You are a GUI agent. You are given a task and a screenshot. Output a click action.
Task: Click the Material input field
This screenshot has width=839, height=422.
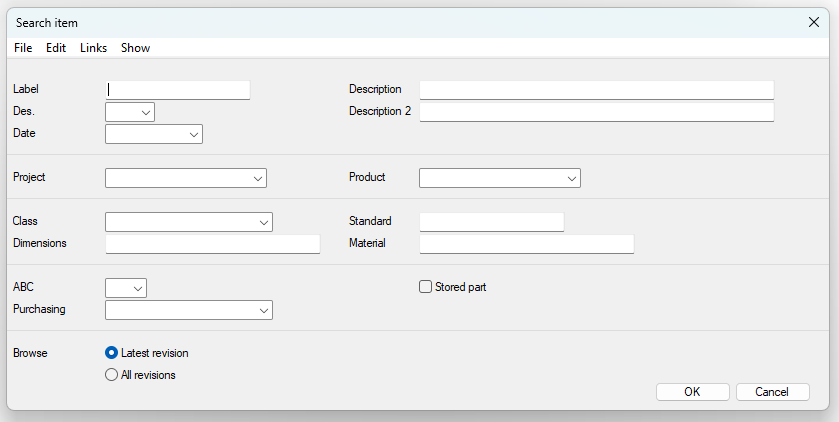coord(526,244)
